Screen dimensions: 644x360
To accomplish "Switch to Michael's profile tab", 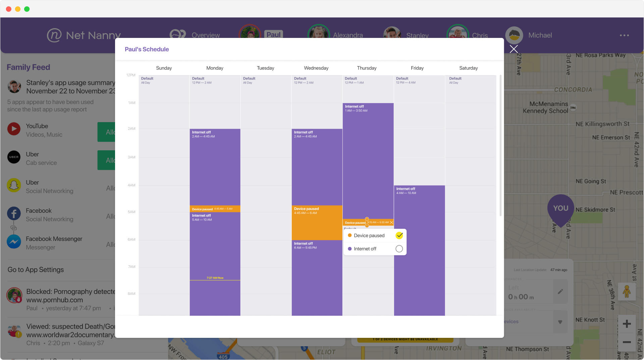I will pyautogui.click(x=529, y=35).
